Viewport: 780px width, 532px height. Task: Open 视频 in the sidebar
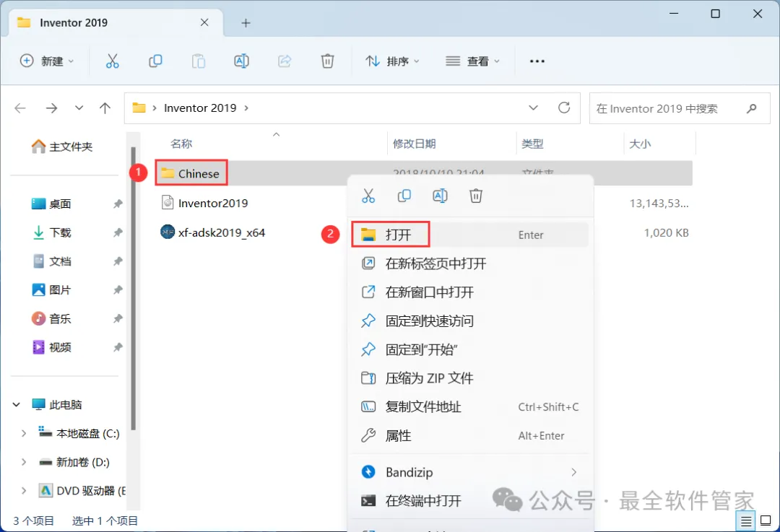tap(52, 347)
